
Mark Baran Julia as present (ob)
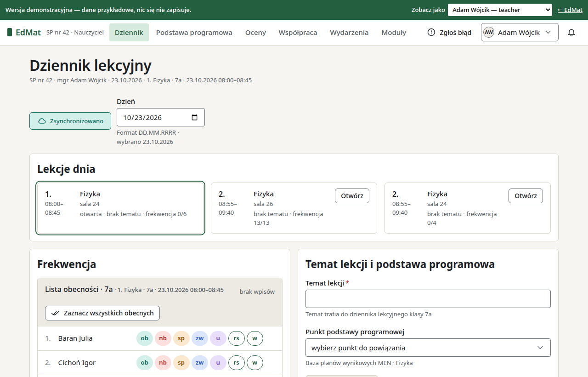(x=145, y=338)
